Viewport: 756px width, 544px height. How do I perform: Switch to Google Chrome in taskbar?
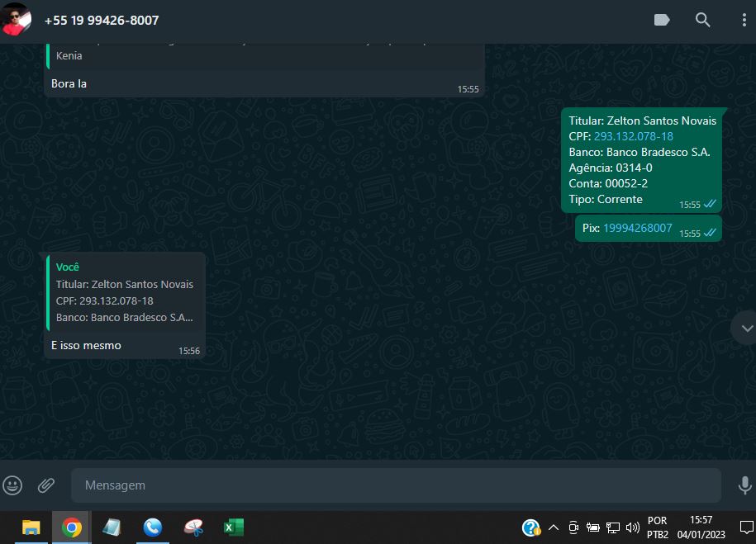(72, 527)
